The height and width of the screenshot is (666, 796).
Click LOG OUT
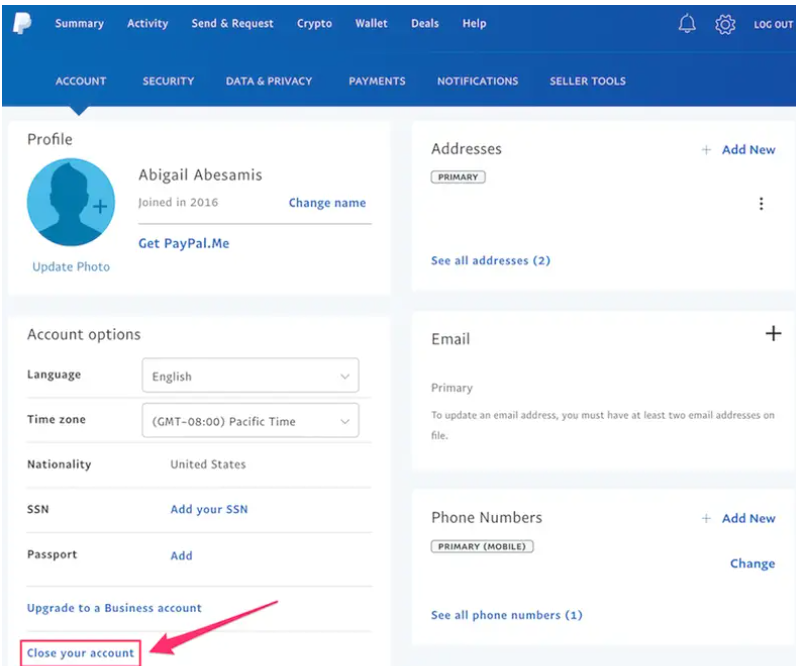click(x=773, y=24)
